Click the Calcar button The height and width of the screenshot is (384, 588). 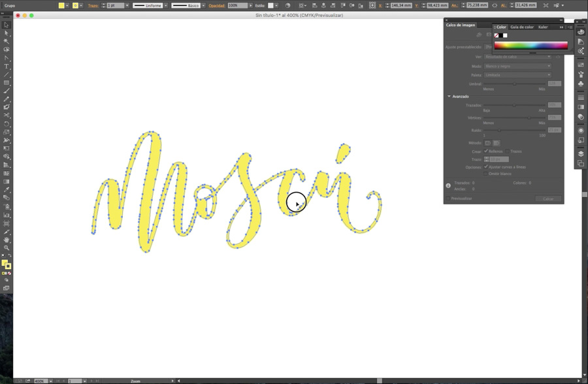coord(547,199)
